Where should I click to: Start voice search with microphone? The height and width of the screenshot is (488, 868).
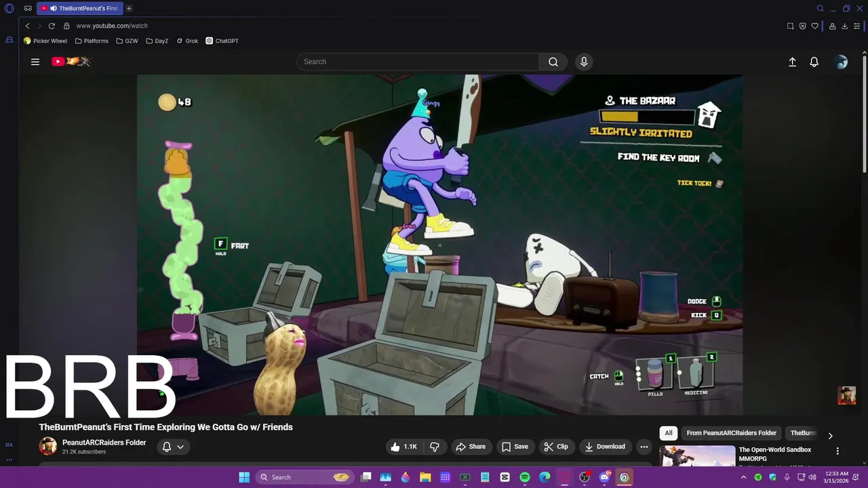584,62
